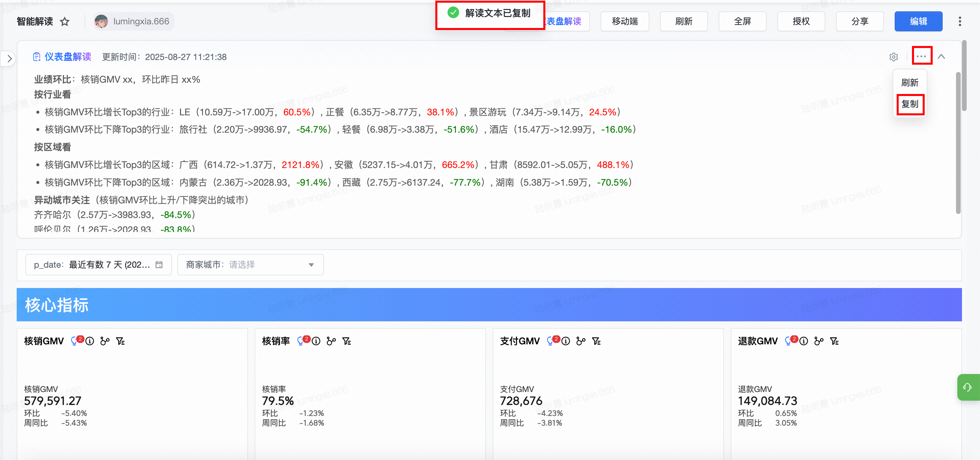The width and height of the screenshot is (980, 460).
Task: Star the 智能解读 dashboard as favorite
Action: point(65,21)
